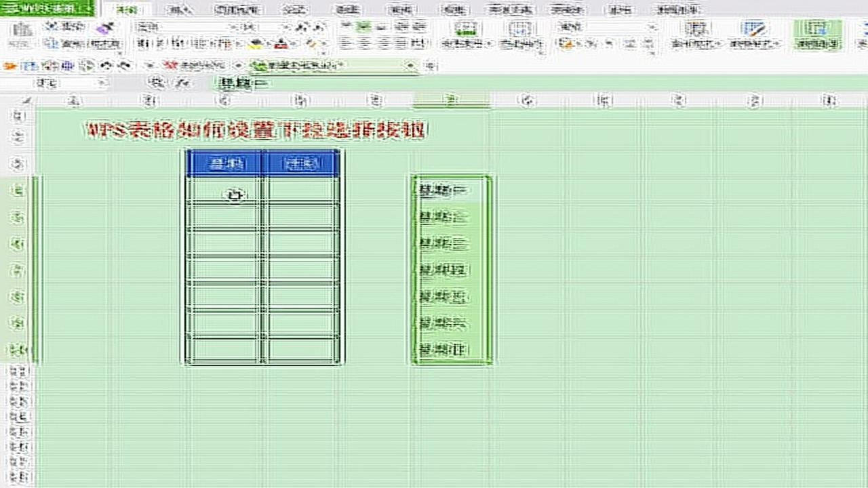Align cell text to the top
Image resolution: width=868 pixels, height=488 pixels.
tap(346, 27)
